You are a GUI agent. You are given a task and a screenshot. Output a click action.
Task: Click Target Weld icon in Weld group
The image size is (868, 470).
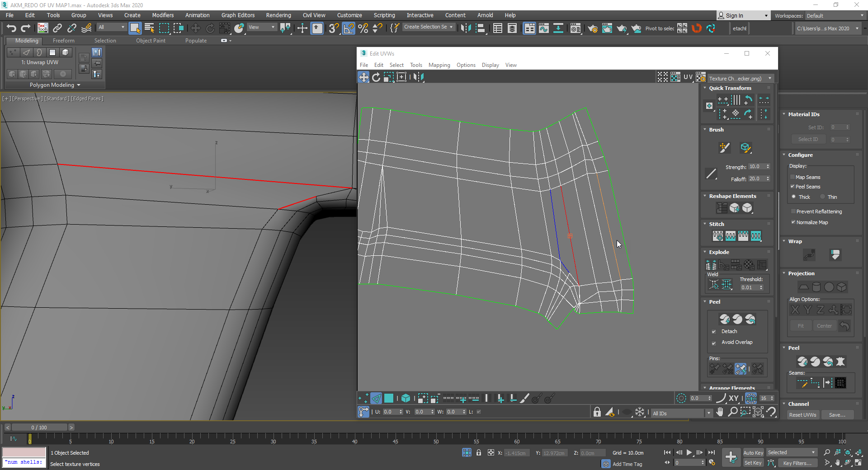[x=714, y=284]
